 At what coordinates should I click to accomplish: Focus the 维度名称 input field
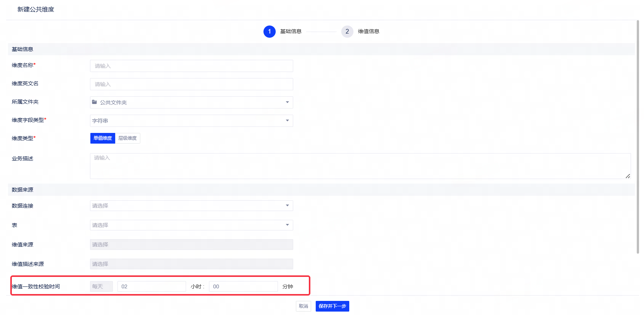[x=191, y=66]
